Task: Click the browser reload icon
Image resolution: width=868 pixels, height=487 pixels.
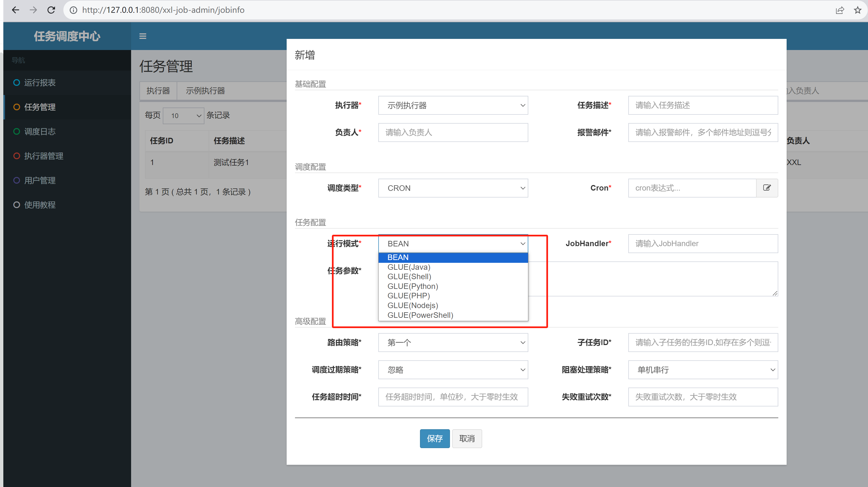Action: coord(51,10)
